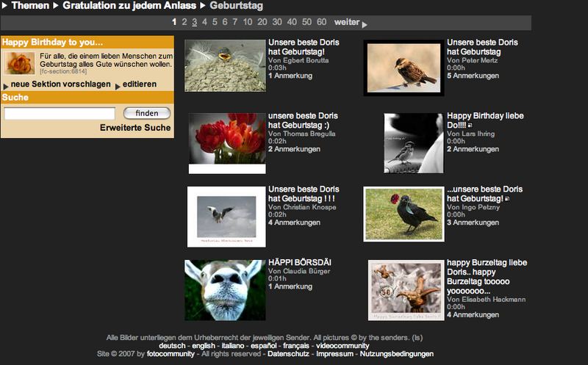Image resolution: width=588 pixels, height=365 pixels.
Task: Focus the Suche text input field
Action: click(x=60, y=113)
